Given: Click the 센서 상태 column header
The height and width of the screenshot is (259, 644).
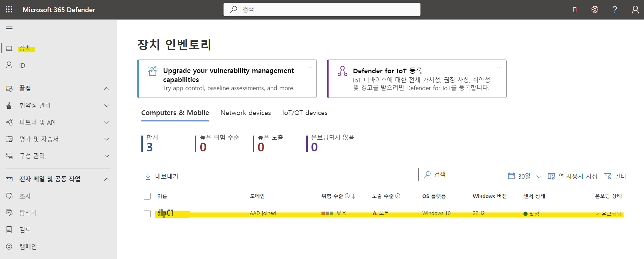Looking at the screenshot, I should [534, 196].
